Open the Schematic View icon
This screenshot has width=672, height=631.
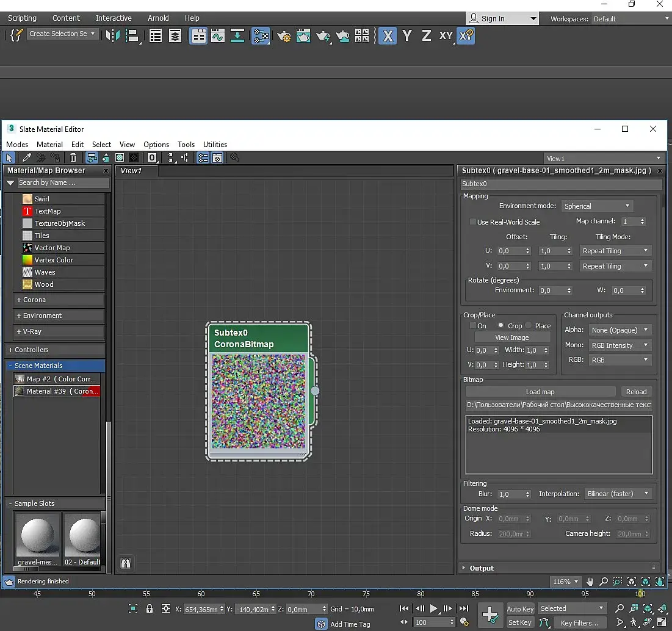[x=237, y=36]
